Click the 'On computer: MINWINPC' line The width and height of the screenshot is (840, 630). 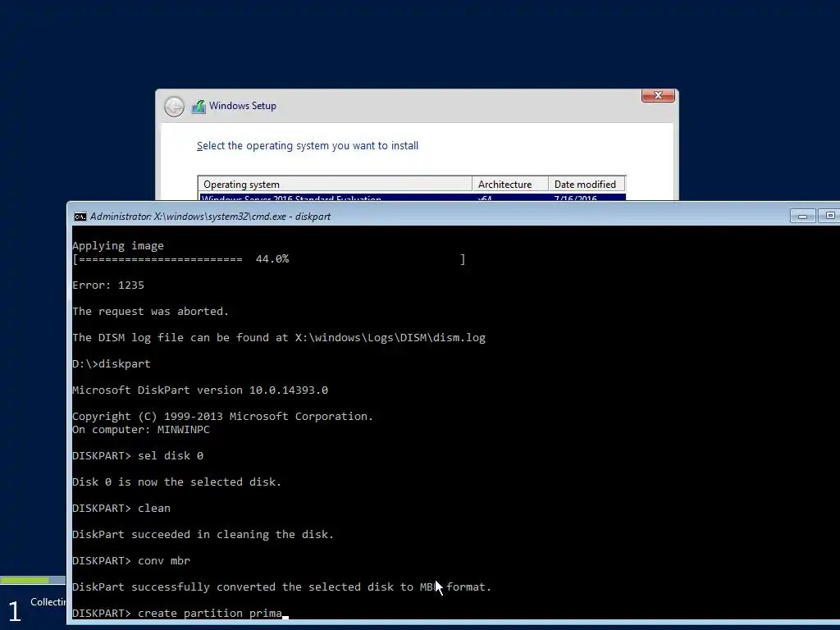141,430
